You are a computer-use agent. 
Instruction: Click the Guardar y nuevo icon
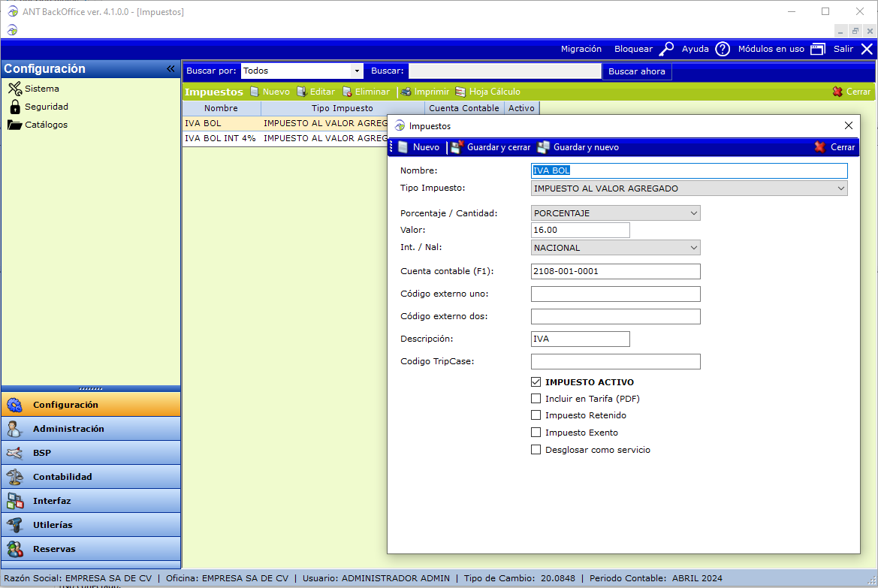543,147
